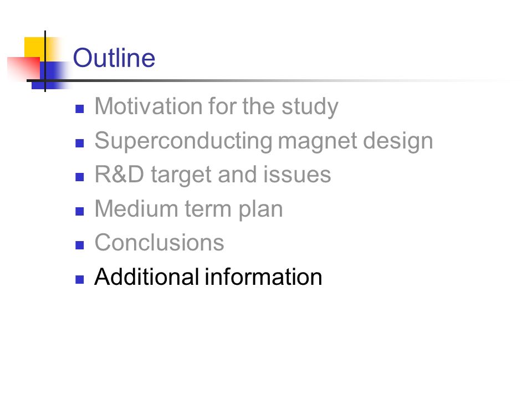
Task: Select the Motivation for the study text
Action: click(217, 106)
